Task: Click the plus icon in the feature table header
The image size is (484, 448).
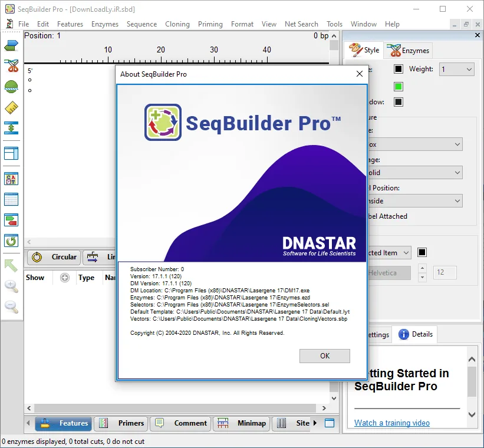Action: pos(65,278)
